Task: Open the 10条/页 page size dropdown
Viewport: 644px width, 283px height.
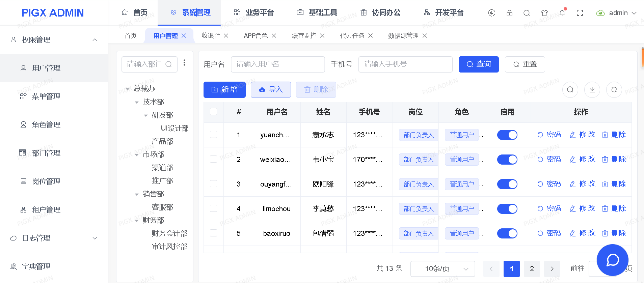Action: coord(443,269)
